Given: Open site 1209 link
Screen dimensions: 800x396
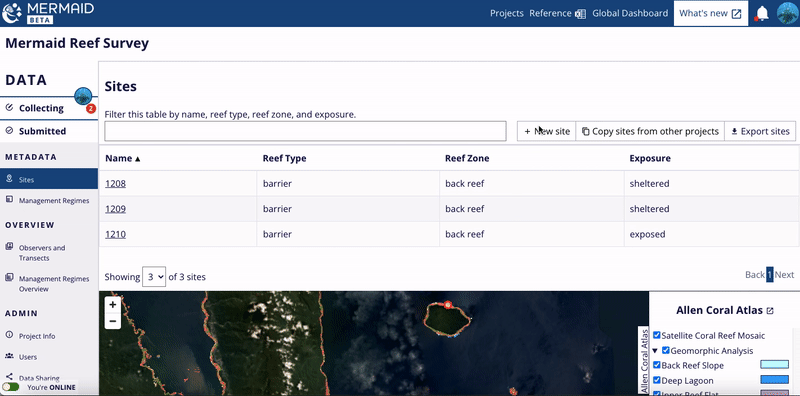Looking at the screenshot, I should [x=115, y=209].
